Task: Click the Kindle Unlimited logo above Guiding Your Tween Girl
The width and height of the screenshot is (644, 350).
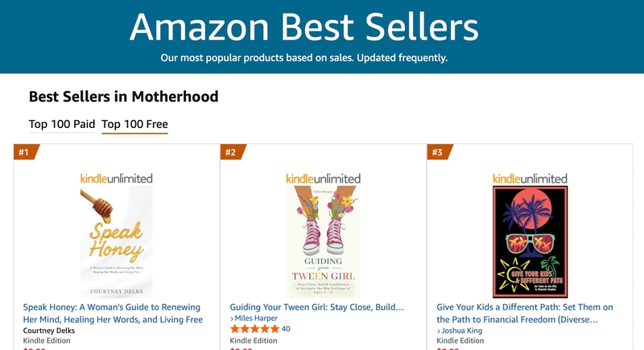Action: (323, 178)
